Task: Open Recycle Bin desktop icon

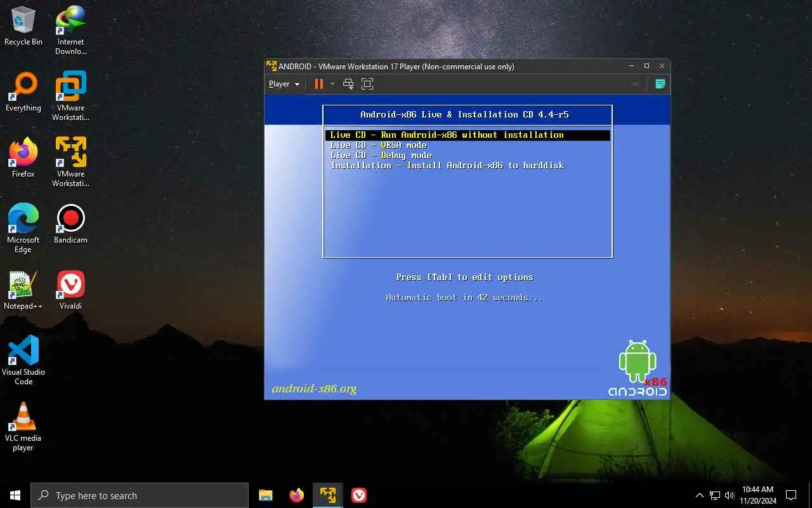Action: pyautogui.click(x=23, y=26)
